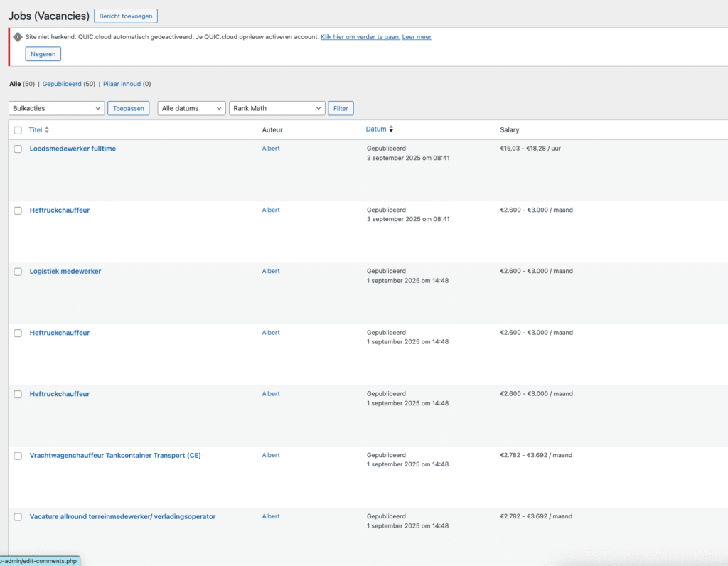Click the Jobs (Vacancies) page heading
The image size is (728, 566).
click(x=49, y=16)
